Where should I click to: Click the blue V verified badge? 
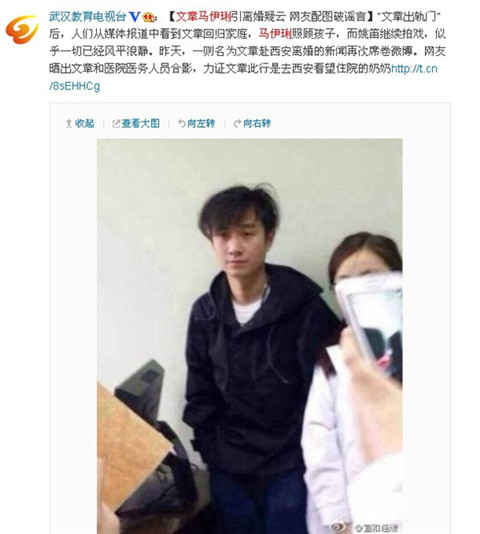[x=135, y=16]
